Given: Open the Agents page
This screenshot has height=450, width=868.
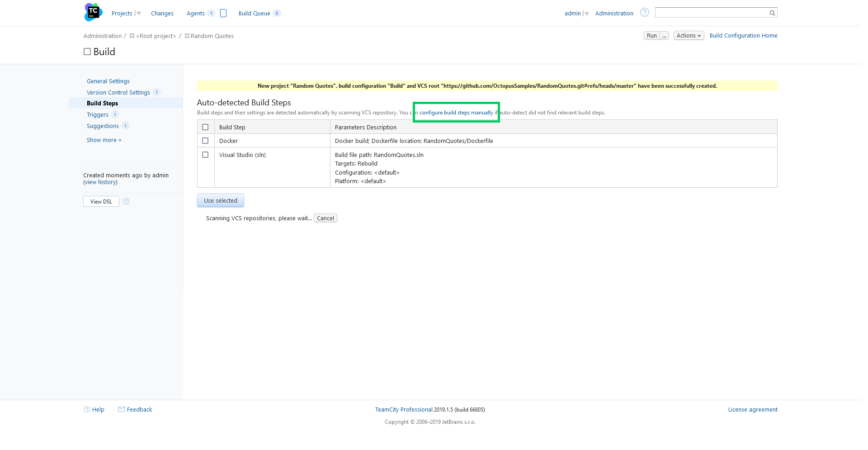Looking at the screenshot, I should (x=196, y=14).
